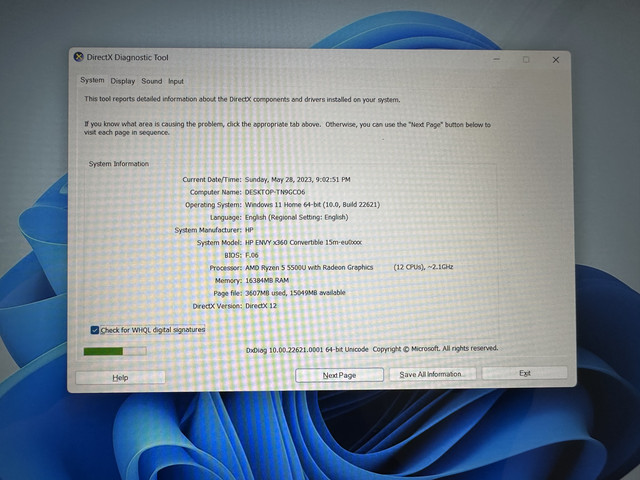Image resolution: width=640 pixels, height=480 pixels.
Task: Click the DirectX 12 version value
Action: pos(261,305)
